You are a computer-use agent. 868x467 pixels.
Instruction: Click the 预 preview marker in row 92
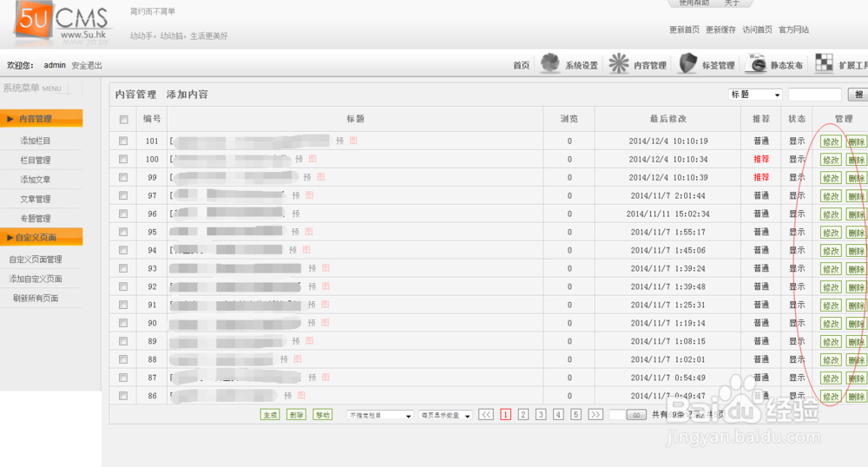(312, 286)
